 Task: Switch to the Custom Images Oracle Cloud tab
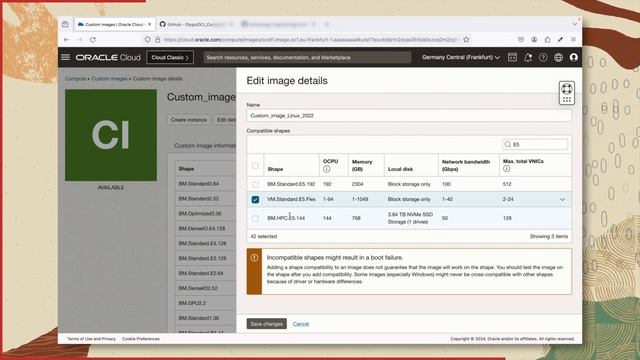pyautogui.click(x=115, y=24)
